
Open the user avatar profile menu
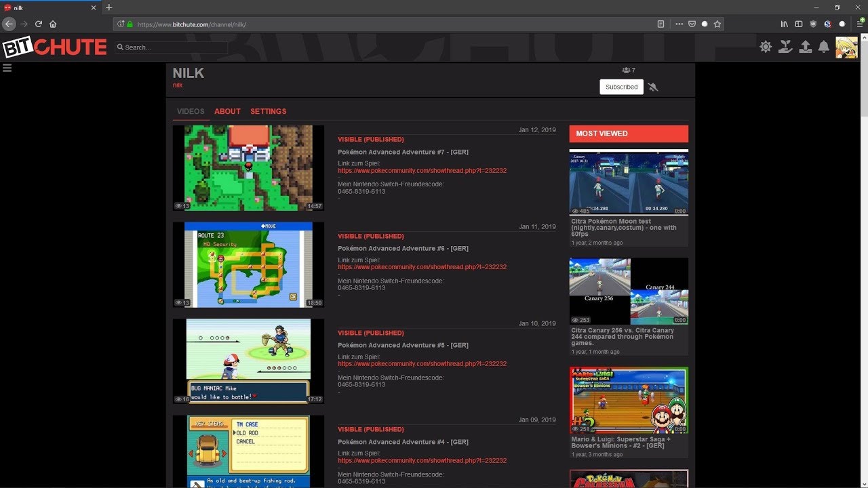[x=846, y=47]
